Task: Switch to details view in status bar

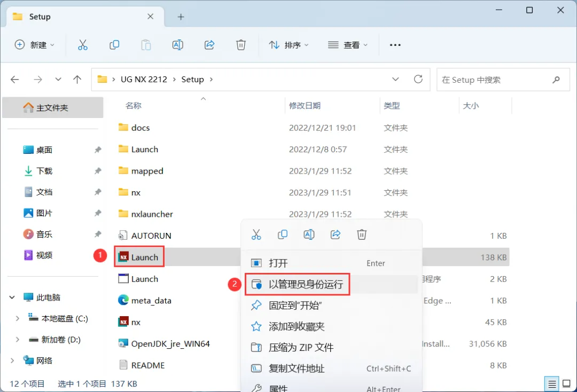Action: [551, 385]
